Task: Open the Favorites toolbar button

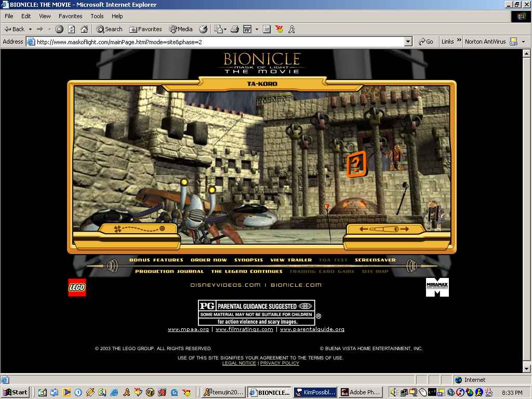Action: pos(145,29)
